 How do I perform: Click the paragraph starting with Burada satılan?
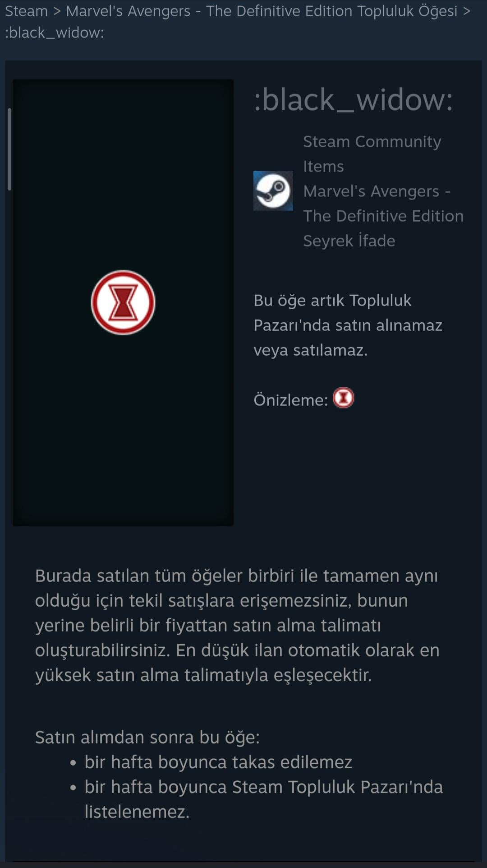click(237, 625)
